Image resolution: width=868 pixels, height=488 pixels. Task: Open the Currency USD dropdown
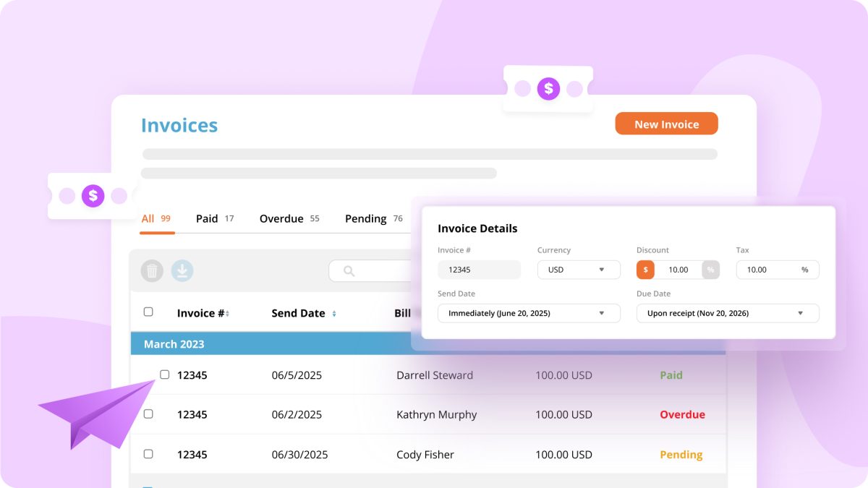click(x=579, y=270)
